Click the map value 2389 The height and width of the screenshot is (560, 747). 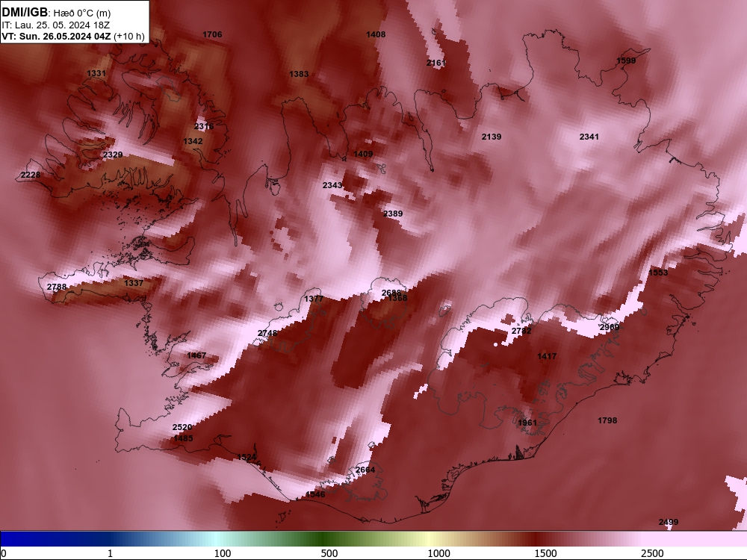point(393,214)
